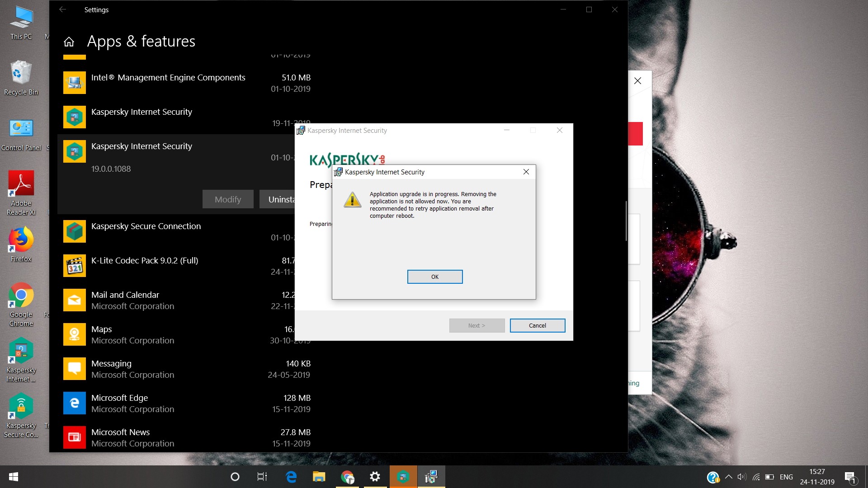868x488 pixels.
Task: Open the Windows Start menu
Action: pyautogui.click(x=14, y=477)
